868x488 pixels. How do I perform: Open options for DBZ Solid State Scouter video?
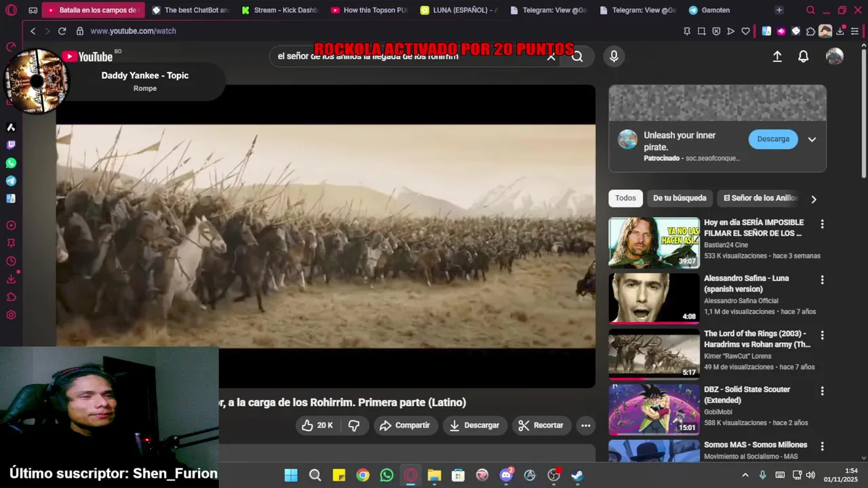822,390
